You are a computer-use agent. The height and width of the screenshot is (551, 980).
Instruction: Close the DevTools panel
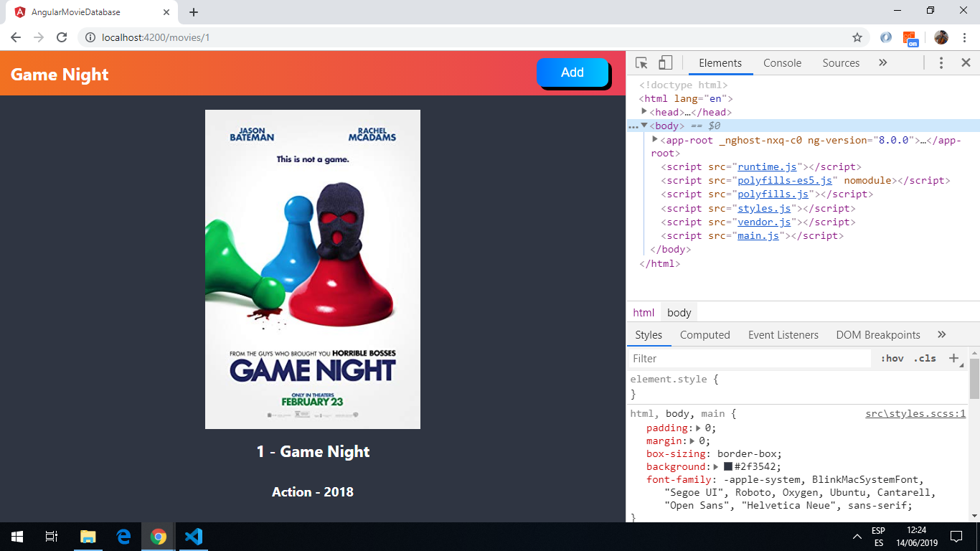[966, 63]
